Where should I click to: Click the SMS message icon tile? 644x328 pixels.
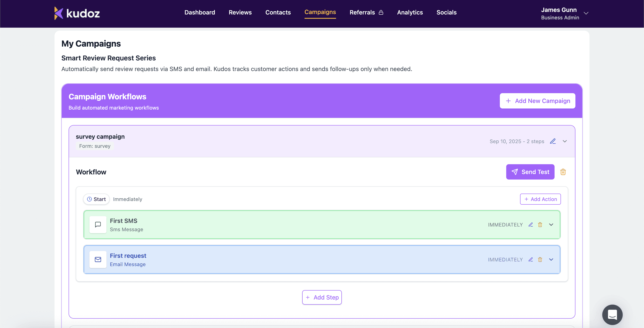[98, 225]
